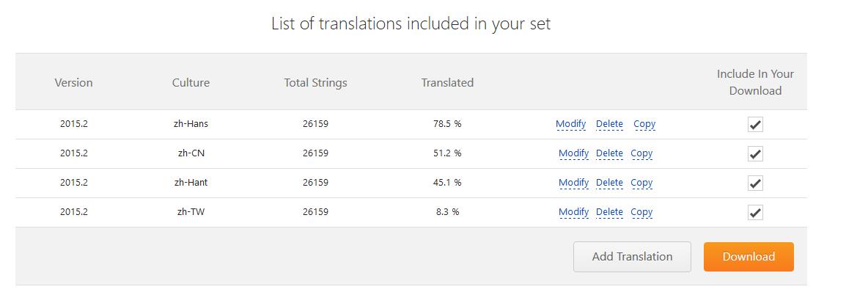
Task: Modify the zh-CN translation
Action: pyautogui.click(x=573, y=153)
